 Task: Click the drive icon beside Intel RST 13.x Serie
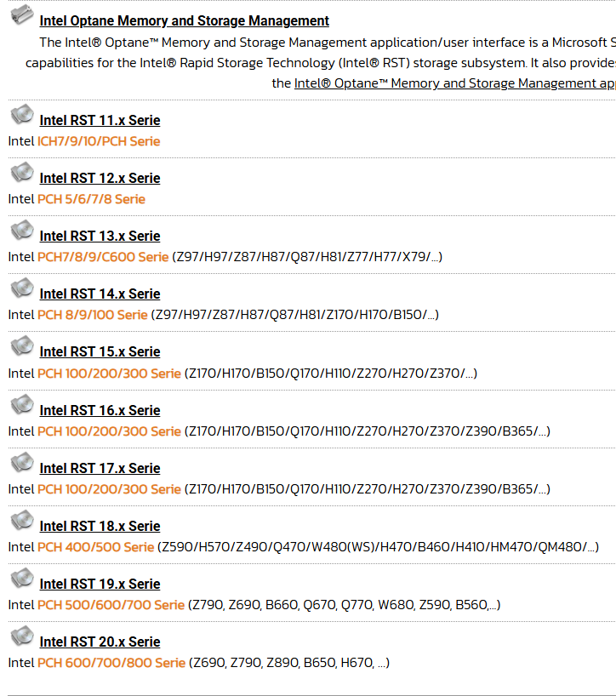22,230
